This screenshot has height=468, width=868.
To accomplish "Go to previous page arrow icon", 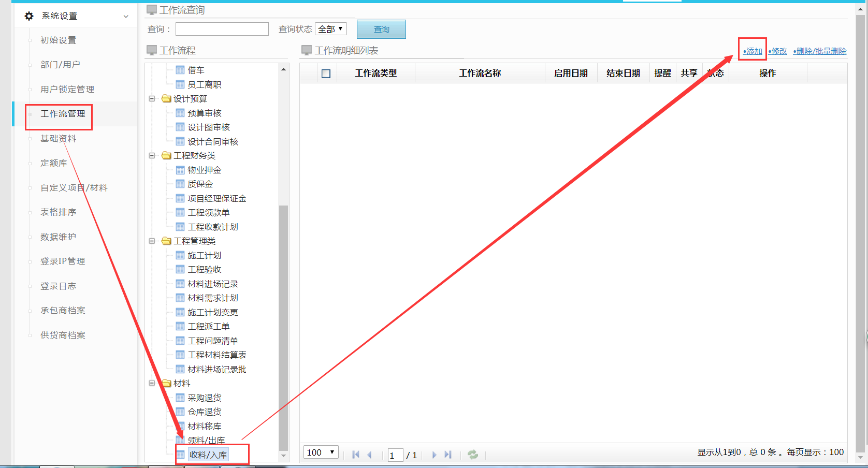I will [370, 455].
